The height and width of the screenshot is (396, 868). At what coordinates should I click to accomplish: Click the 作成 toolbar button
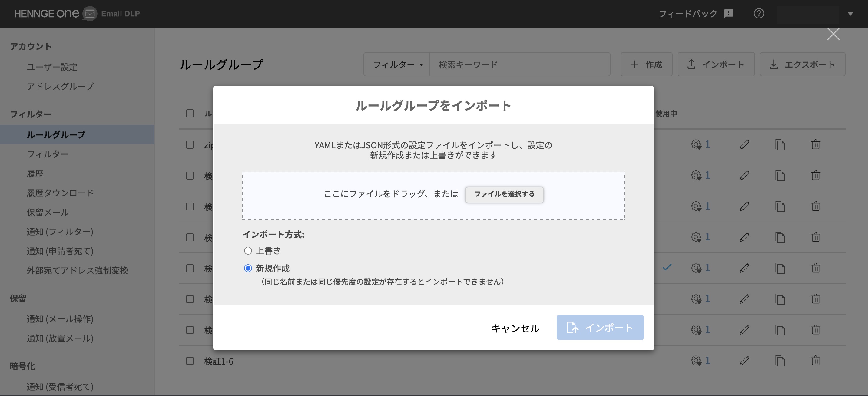pos(647,64)
